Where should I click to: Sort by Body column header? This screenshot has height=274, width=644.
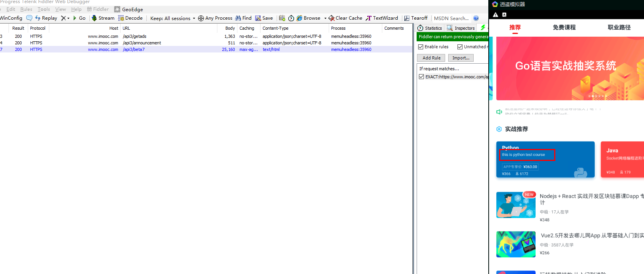click(227, 28)
